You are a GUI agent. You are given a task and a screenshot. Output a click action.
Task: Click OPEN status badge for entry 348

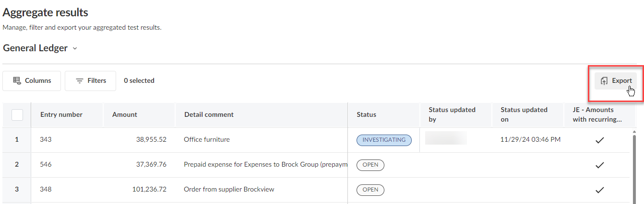370,190
